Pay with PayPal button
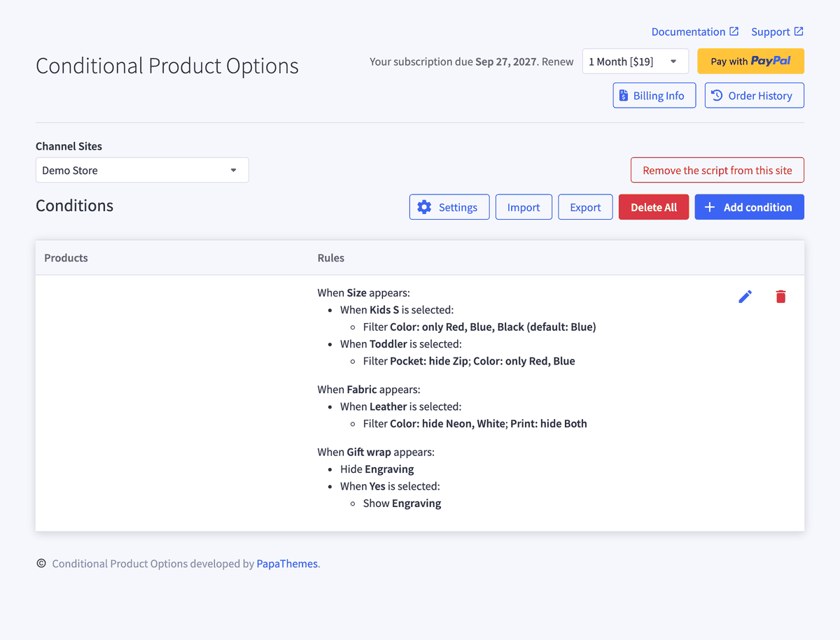 (x=750, y=62)
